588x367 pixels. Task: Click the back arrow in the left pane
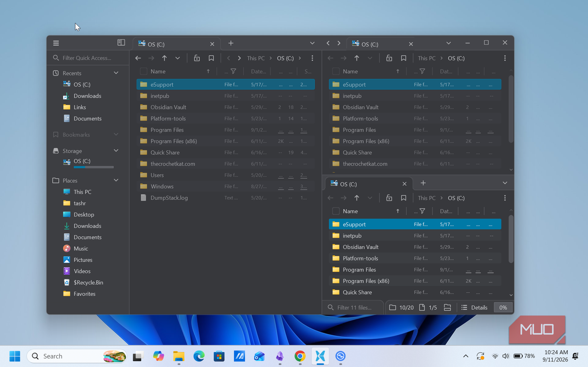(x=138, y=58)
